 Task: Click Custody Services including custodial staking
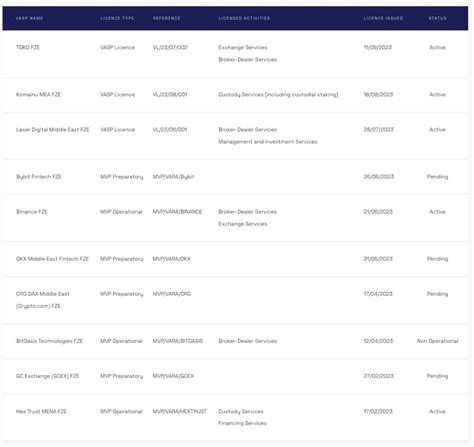(278, 95)
